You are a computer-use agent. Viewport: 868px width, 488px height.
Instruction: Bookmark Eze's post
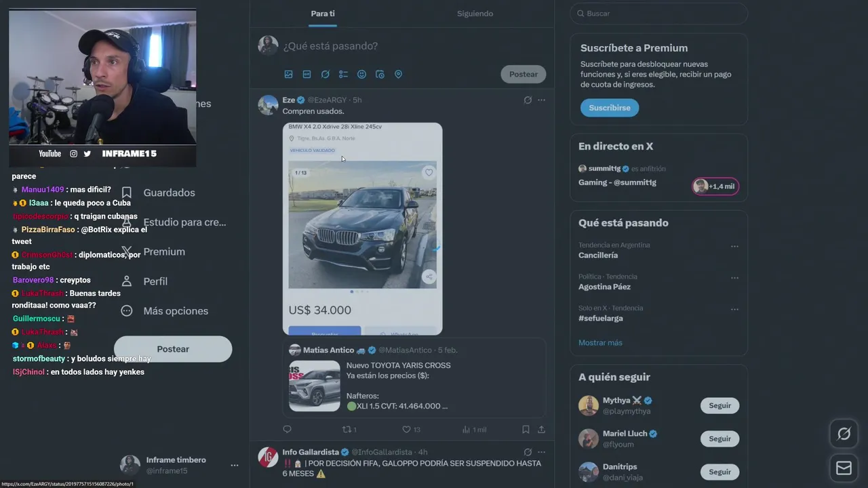point(526,429)
